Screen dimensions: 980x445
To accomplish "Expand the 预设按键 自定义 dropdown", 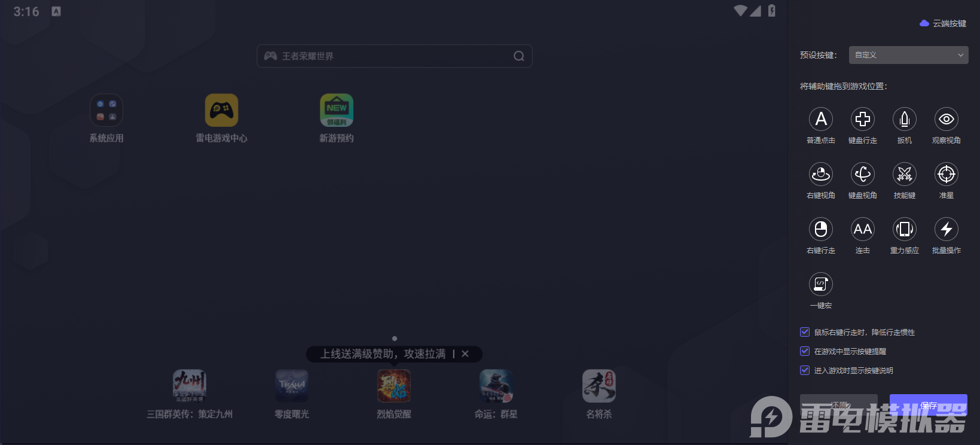I will pyautogui.click(x=909, y=55).
